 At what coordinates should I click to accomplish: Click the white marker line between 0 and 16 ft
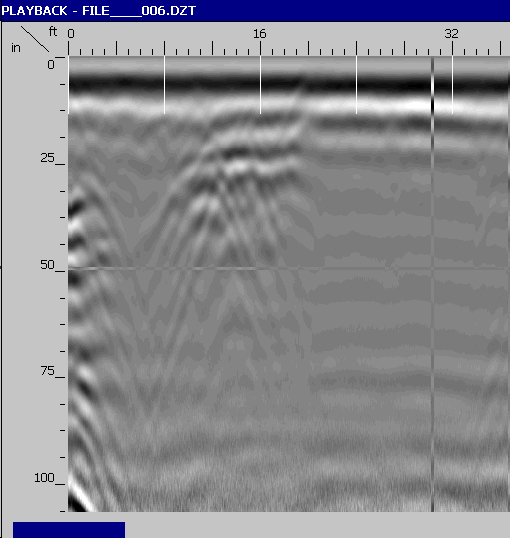tap(164, 85)
